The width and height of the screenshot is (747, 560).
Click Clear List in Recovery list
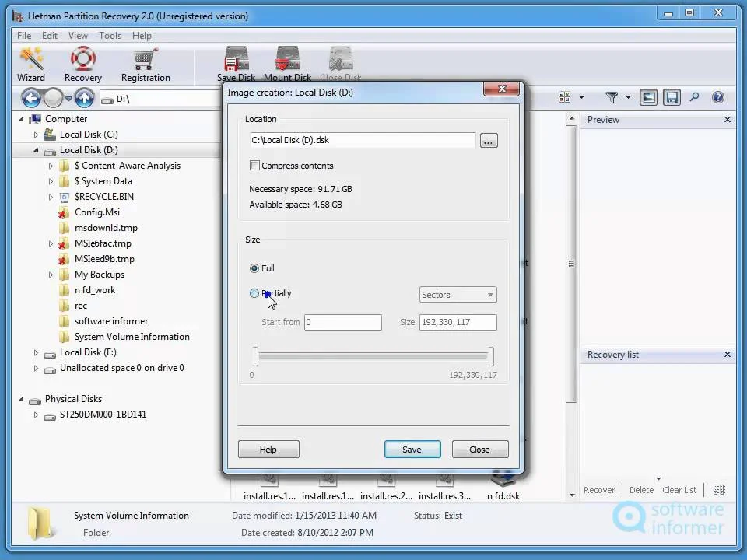(679, 490)
